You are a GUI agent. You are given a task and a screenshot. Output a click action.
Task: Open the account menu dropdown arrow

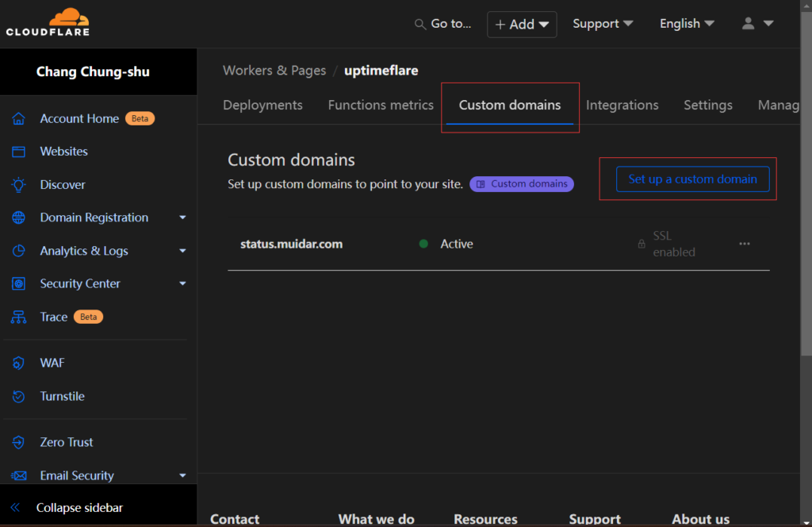click(x=768, y=23)
